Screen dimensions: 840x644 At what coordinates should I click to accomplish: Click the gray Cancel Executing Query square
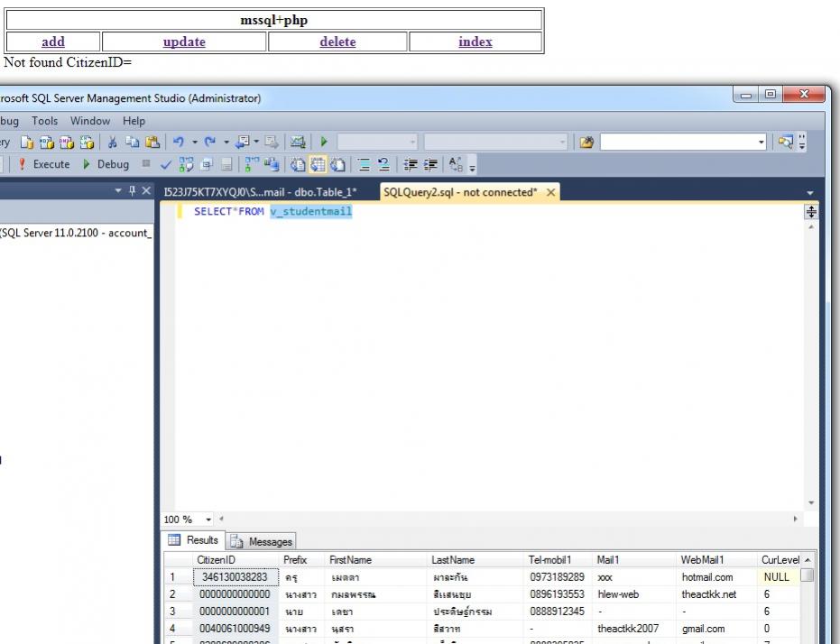coord(146,164)
